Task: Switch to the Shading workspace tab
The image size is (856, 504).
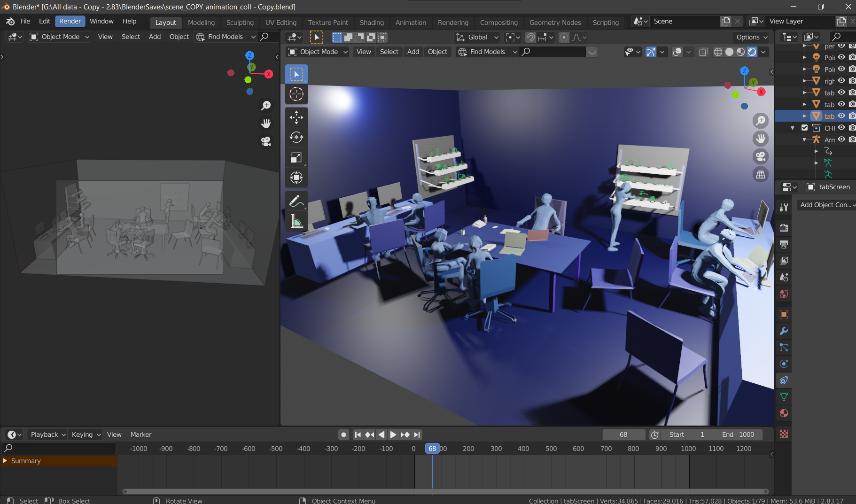Action: coord(372,22)
